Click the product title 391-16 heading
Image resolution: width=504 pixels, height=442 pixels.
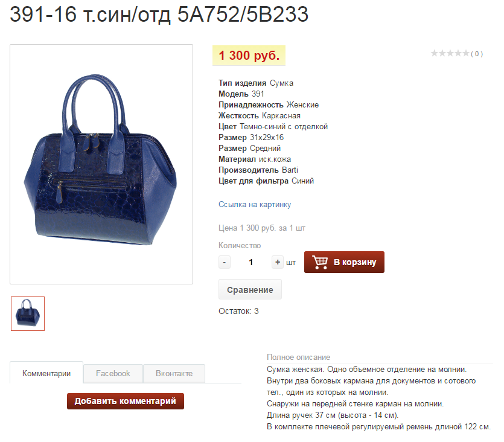(159, 14)
